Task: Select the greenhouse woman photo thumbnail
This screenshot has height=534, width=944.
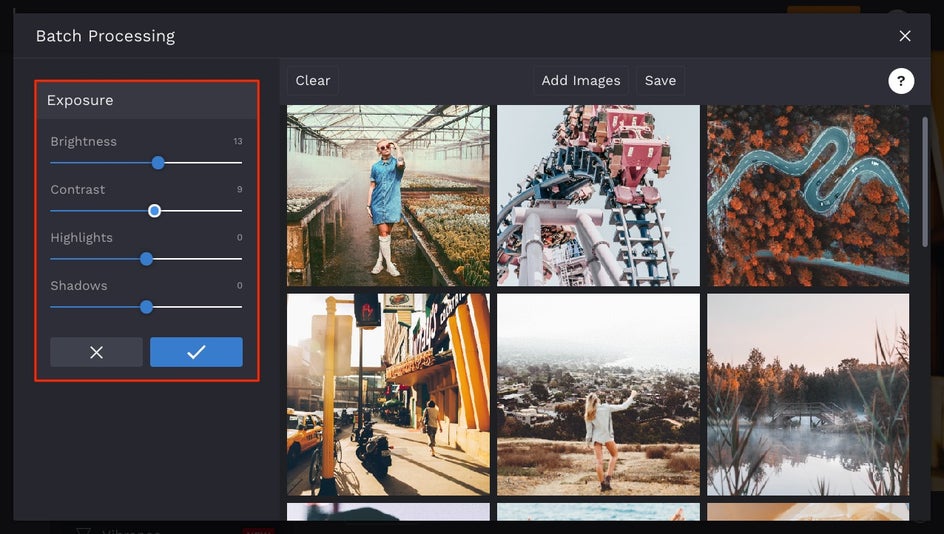Action: click(388, 196)
